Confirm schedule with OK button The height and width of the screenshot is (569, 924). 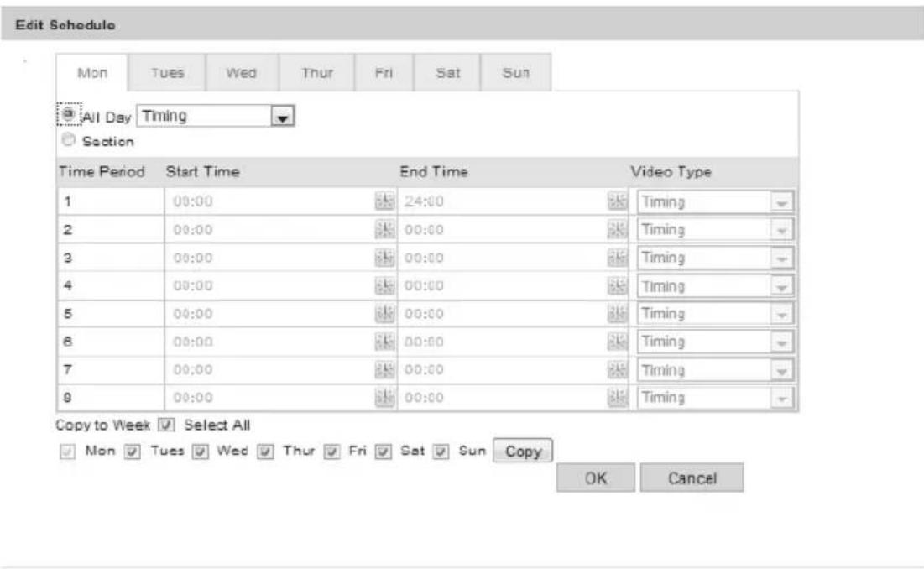click(x=596, y=478)
